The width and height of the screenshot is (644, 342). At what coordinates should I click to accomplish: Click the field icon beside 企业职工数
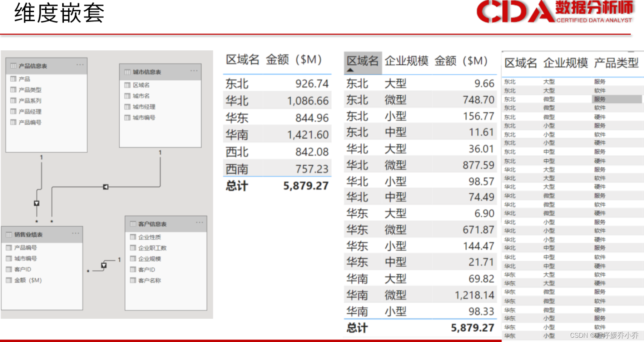(133, 248)
